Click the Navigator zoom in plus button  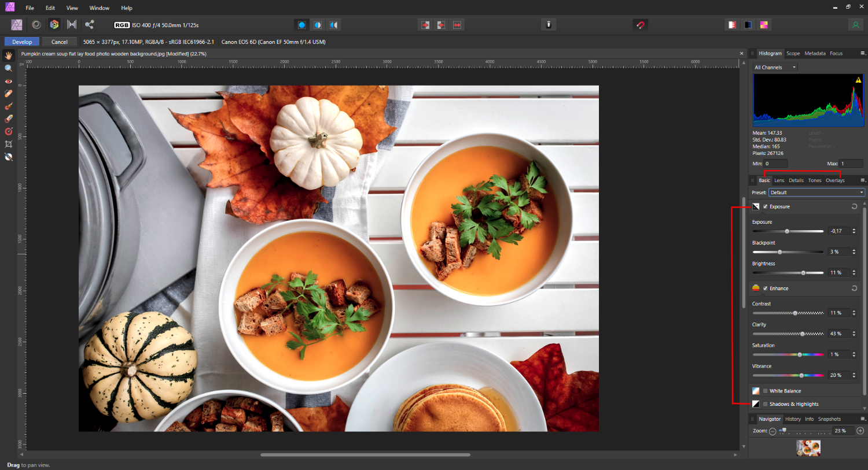tap(860, 431)
